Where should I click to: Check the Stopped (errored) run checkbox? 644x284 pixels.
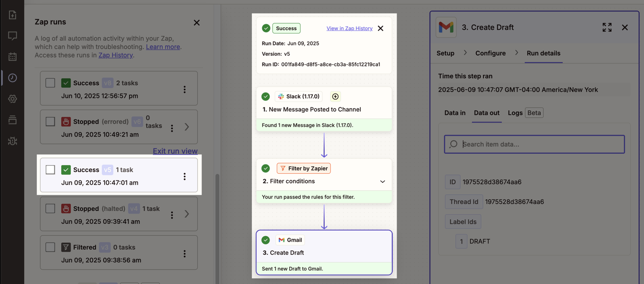coord(50,121)
